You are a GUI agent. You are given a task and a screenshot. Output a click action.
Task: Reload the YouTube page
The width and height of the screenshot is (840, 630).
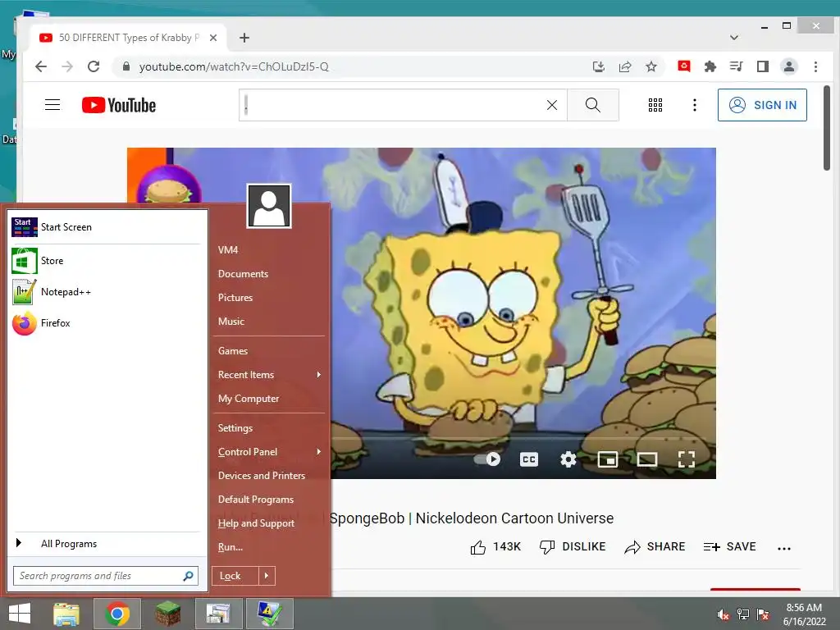coord(94,66)
